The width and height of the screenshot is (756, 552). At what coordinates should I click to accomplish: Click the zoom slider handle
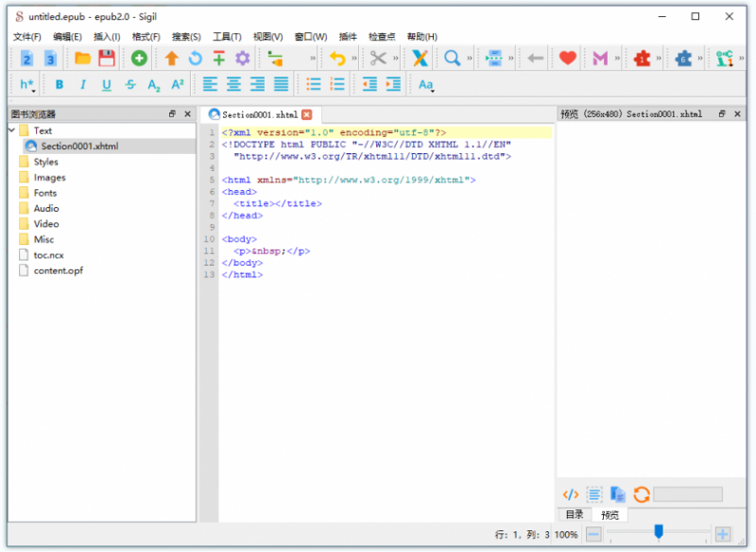658,532
